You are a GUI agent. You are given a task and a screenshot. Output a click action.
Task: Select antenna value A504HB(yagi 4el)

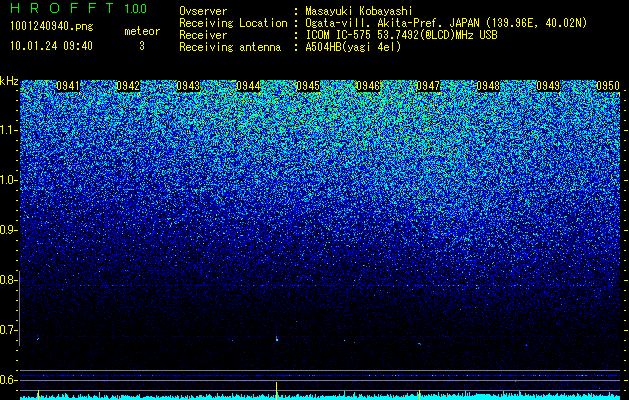pyautogui.click(x=353, y=47)
